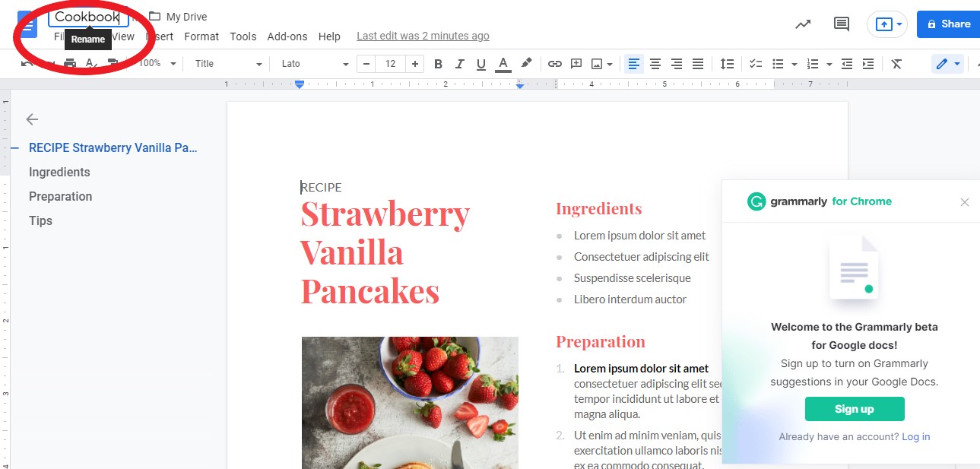
Task: Rename the document in the title field
Action: click(x=87, y=16)
